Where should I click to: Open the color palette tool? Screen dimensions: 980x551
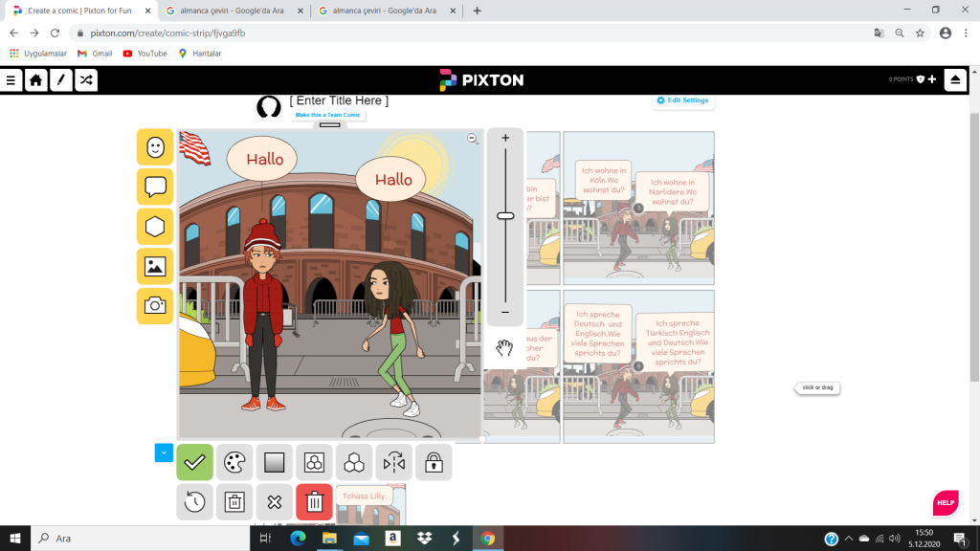[x=234, y=463]
